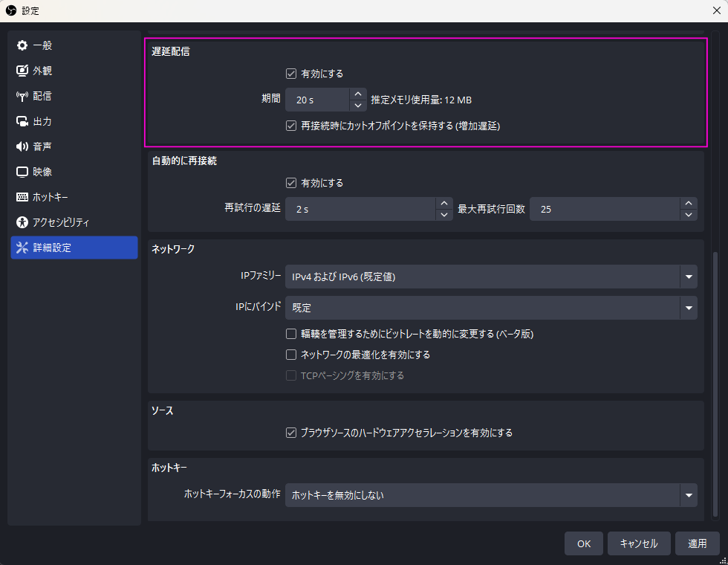Select the 詳細設定 tab in sidebar

74,248
